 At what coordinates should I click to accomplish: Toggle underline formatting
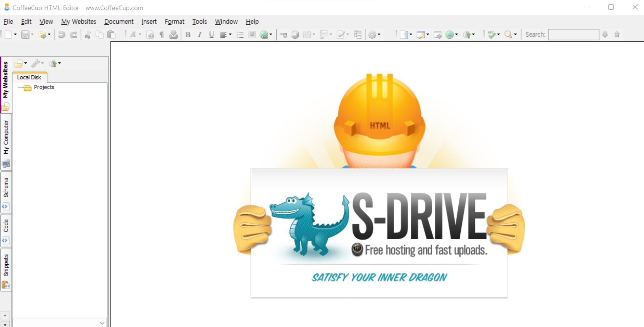[x=211, y=35]
